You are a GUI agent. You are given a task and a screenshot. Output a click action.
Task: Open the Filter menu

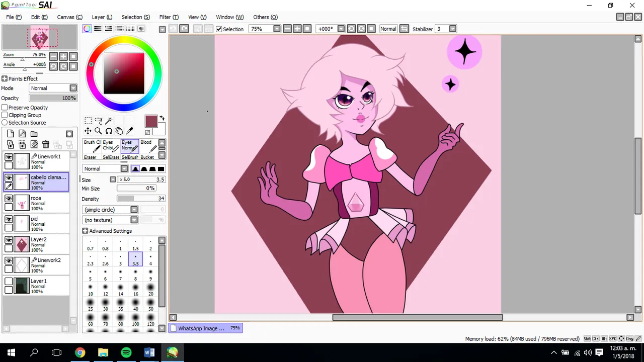coord(169,17)
